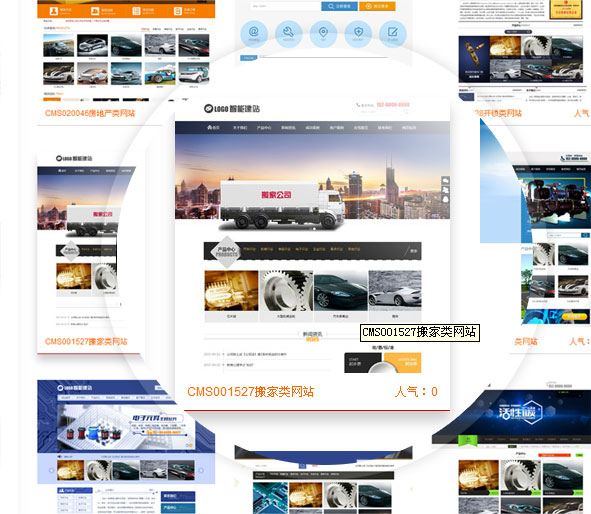This screenshot has height=514, width=591.
Task: Click the second item in the dark navigation bar
Action: 240,128
